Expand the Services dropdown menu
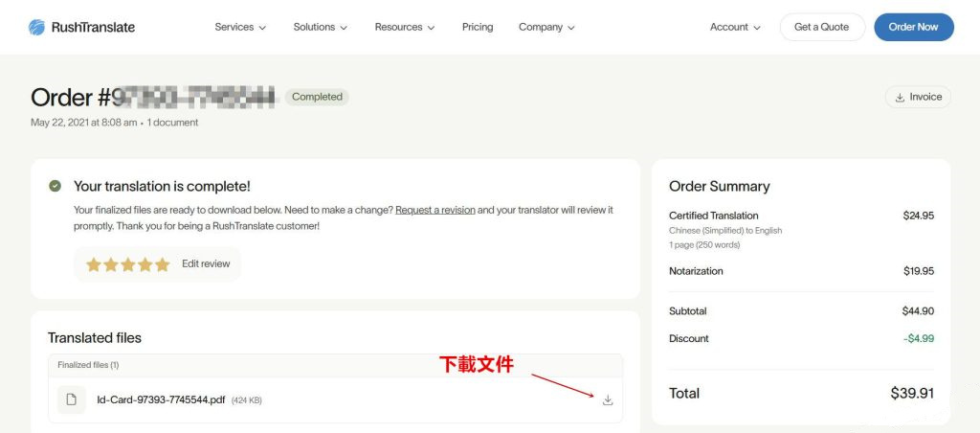Image resolution: width=980 pixels, height=433 pixels. [x=240, y=27]
